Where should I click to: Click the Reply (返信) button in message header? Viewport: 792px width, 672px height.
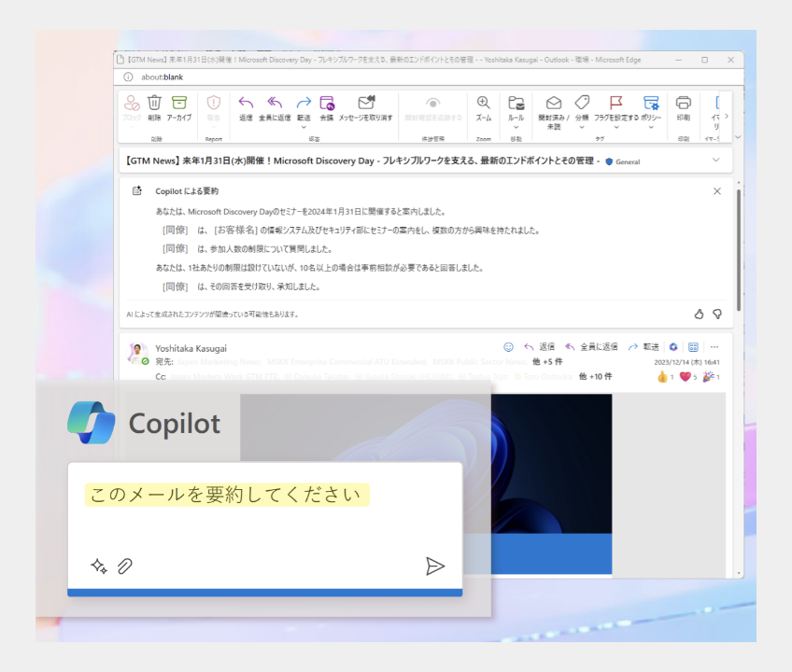539,347
